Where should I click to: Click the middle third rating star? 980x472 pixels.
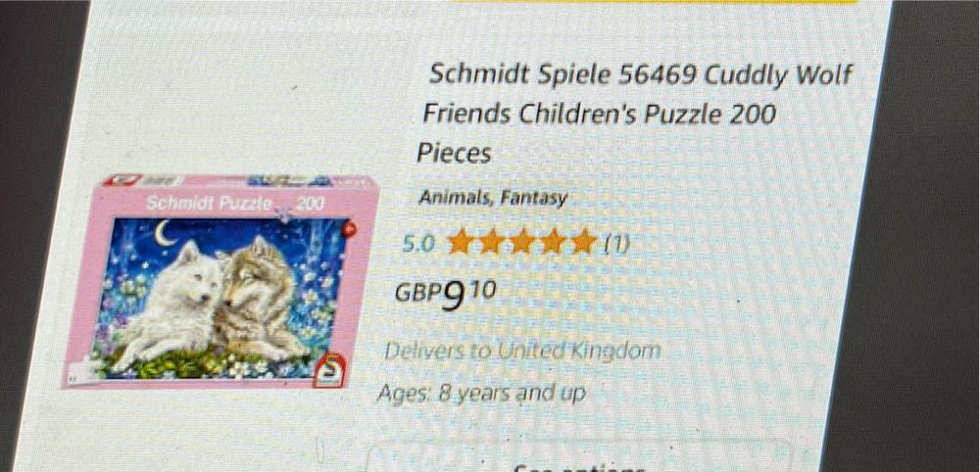(522, 242)
